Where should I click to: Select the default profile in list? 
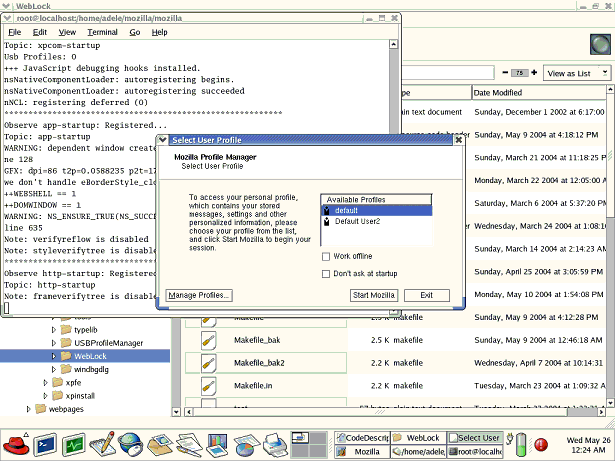377,211
